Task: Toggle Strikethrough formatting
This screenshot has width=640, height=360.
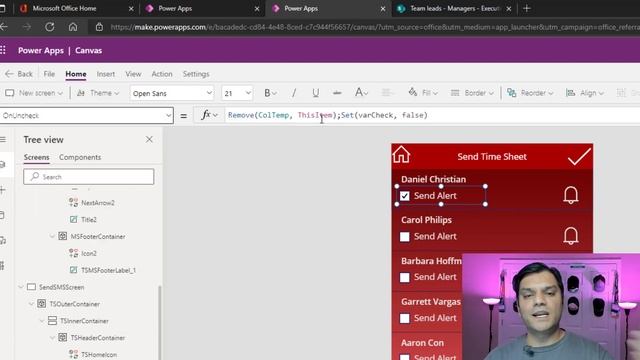Action: [x=337, y=93]
